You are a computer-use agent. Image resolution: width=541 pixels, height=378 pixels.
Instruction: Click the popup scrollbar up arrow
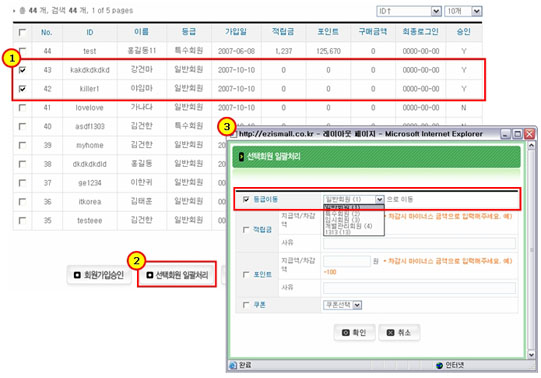[x=531, y=146]
